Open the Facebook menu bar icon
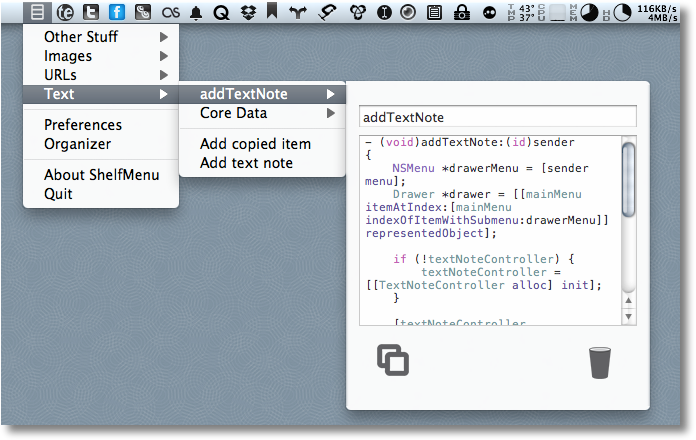Image resolution: width=696 pixels, height=440 pixels. (117, 12)
